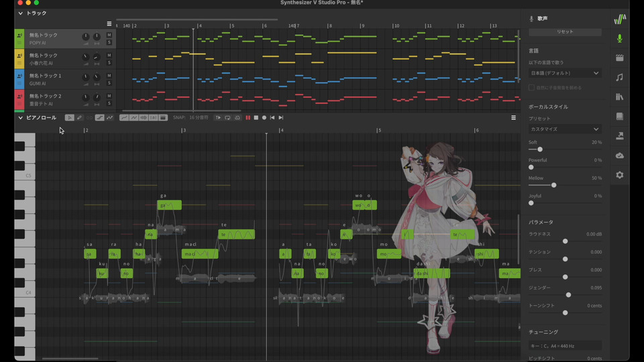The height and width of the screenshot is (362, 644).
Task: Open the Synthesizer V logo panel
Action: point(620,19)
